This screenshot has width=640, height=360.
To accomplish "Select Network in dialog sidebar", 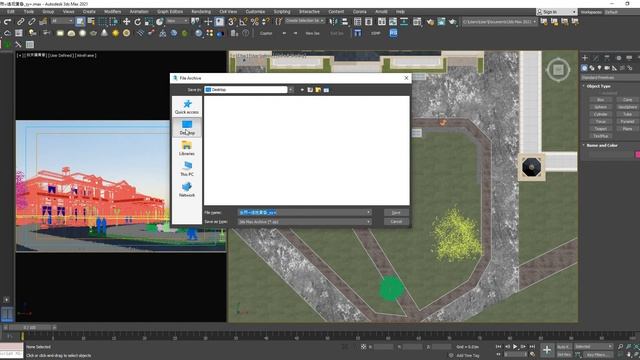I will [187, 190].
